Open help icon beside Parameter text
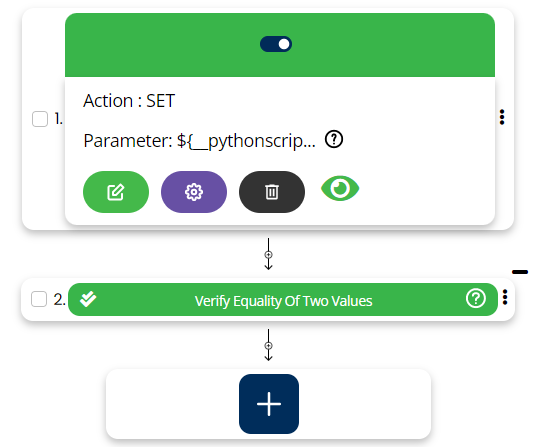 pyautogui.click(x=334, y=140)
